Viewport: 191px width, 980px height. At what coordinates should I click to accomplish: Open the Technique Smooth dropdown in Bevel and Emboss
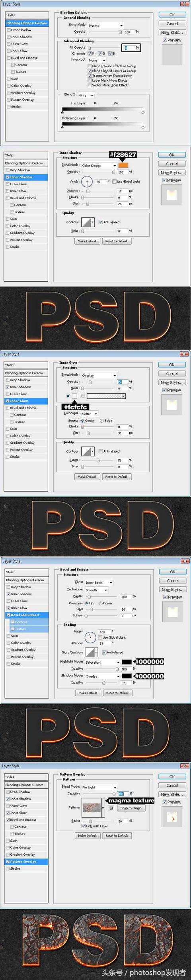pyautogui.click(x=96, y=590)
